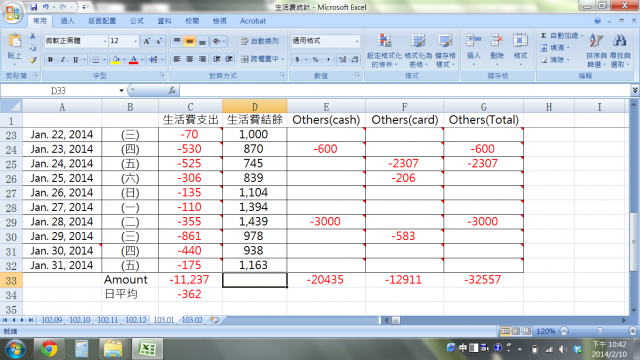Open Conditional Formatting options
The image size is (640, 360).
pos(384,50)
